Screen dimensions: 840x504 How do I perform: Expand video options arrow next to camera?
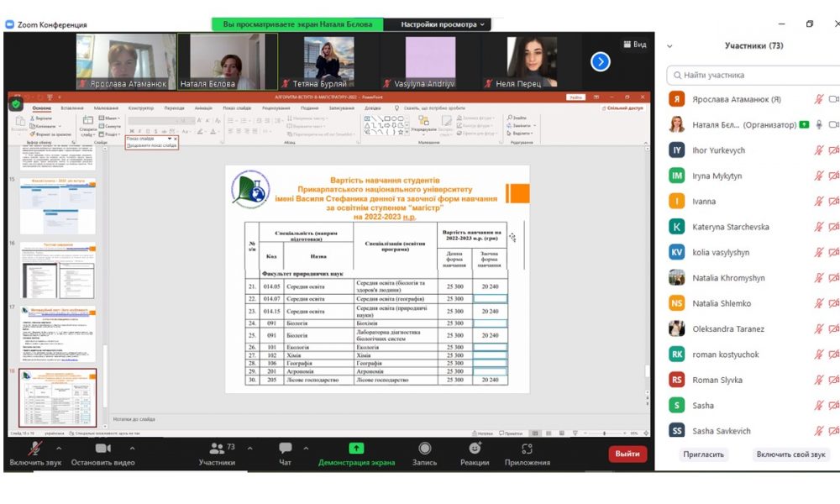pos(132,448)
